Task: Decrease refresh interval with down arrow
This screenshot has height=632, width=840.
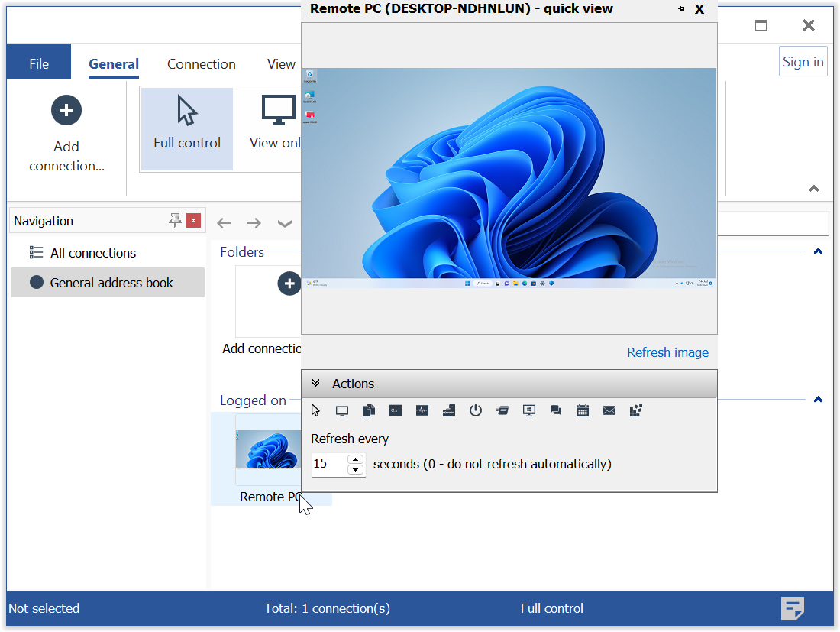Action: click(356, 469)
